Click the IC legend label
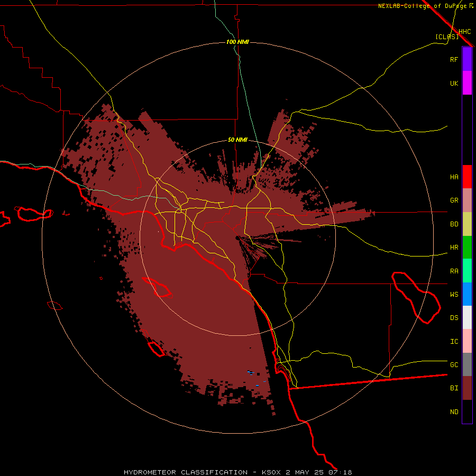Image resolution: width=476 pixels, height=476 pixels. (454, 342)
